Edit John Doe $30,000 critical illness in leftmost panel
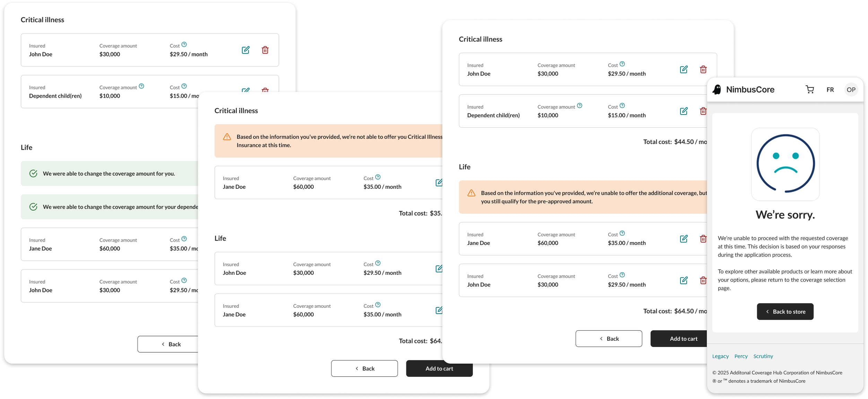This screenshot has width=868, height=399. click(245, 50)
